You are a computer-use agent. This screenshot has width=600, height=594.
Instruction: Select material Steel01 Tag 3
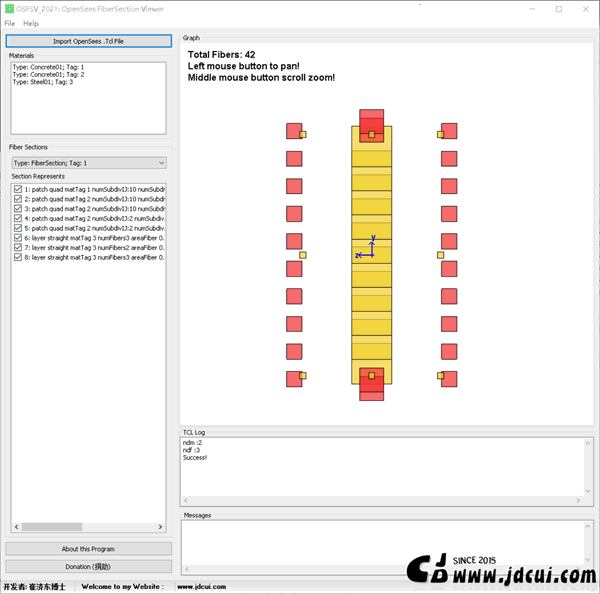tap(42, 82)
